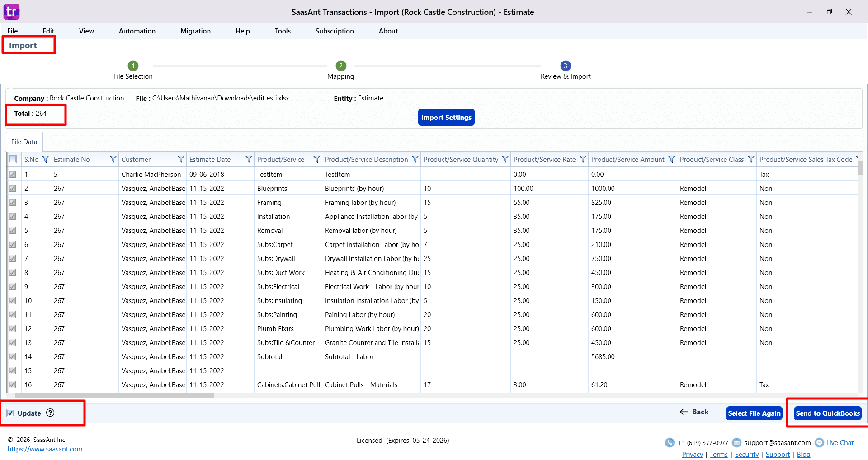Open the Live Chat link
The height and width of the screenshot is (460, 868).
coord(840,443)
